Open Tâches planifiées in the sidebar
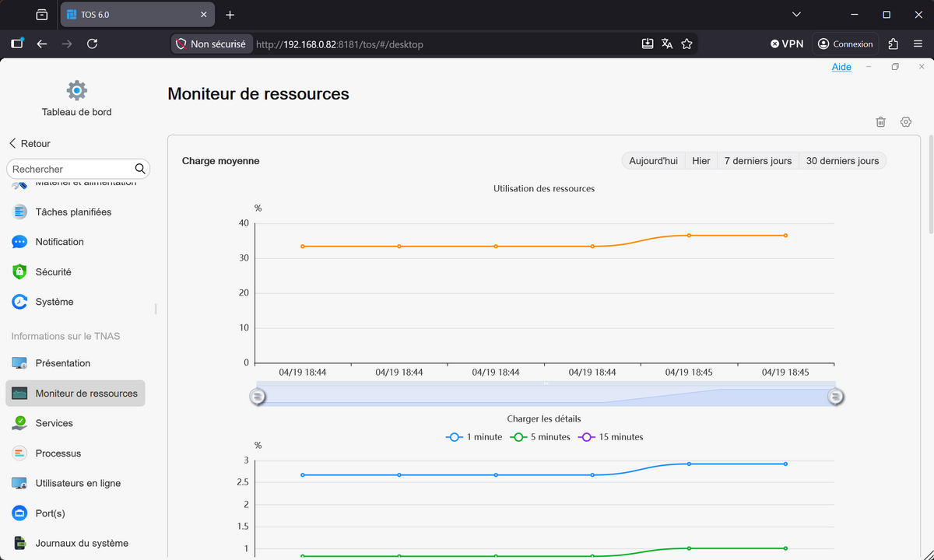Screen dimensions: 934x560 pyautogui.click(x=75, y=212)
